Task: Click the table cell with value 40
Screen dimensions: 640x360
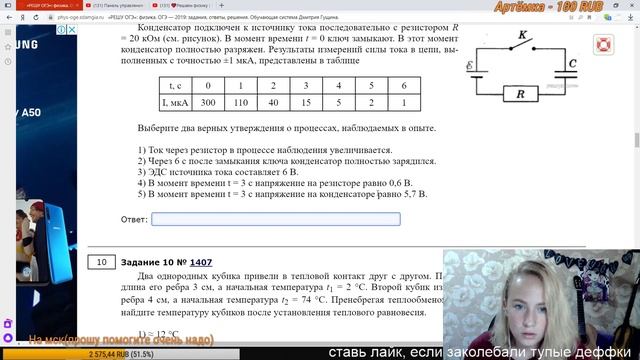Action: 273,103
